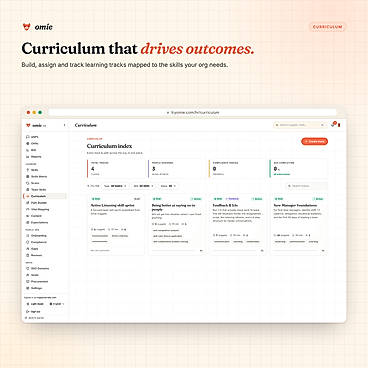Open New Manager Foundations track card
This screenshot has width=368, height=368.
[x=299, y=224]
